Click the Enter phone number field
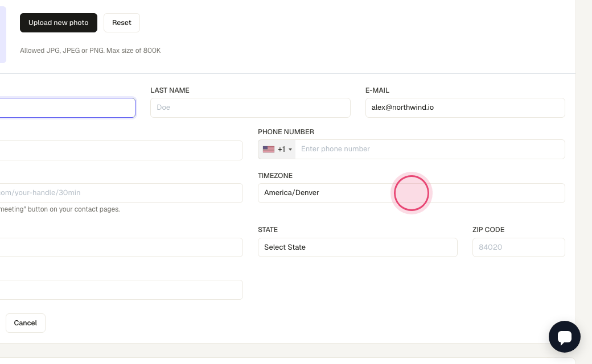 [430, 150]
